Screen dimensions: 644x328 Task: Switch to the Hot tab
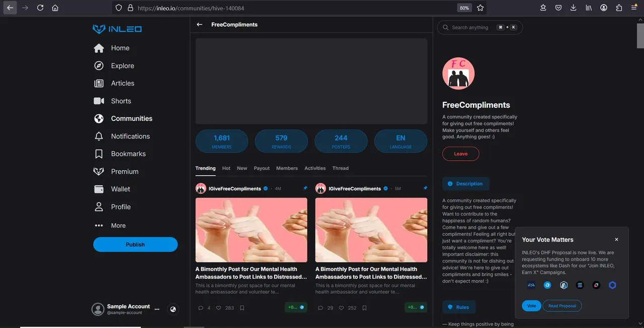(226, 168)
